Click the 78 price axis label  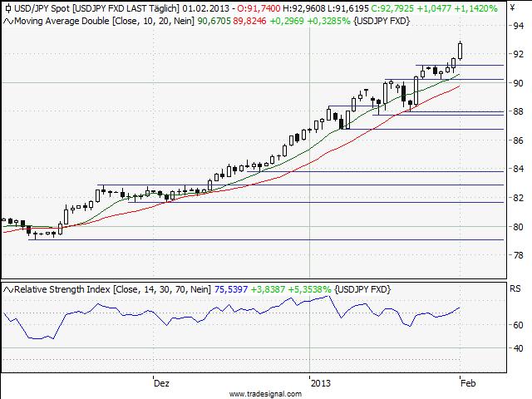click(x=517, y=255)
